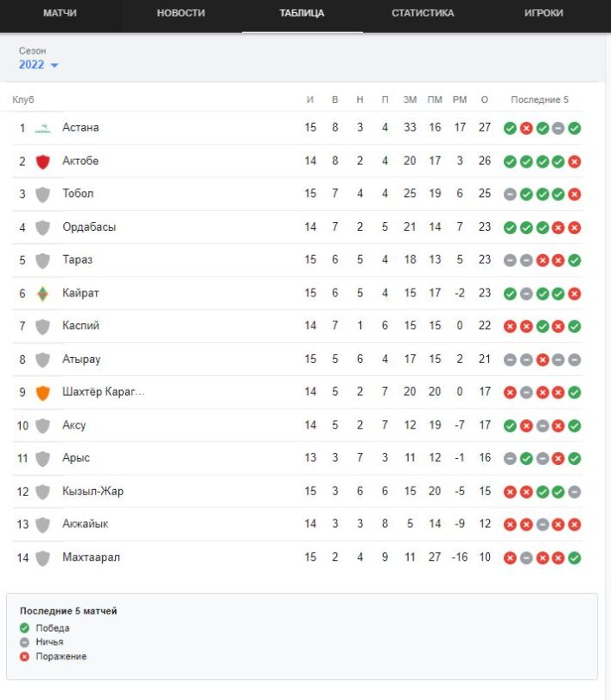
Task: Click the gray Тобол shield icon
Action: tap(43, 194)
